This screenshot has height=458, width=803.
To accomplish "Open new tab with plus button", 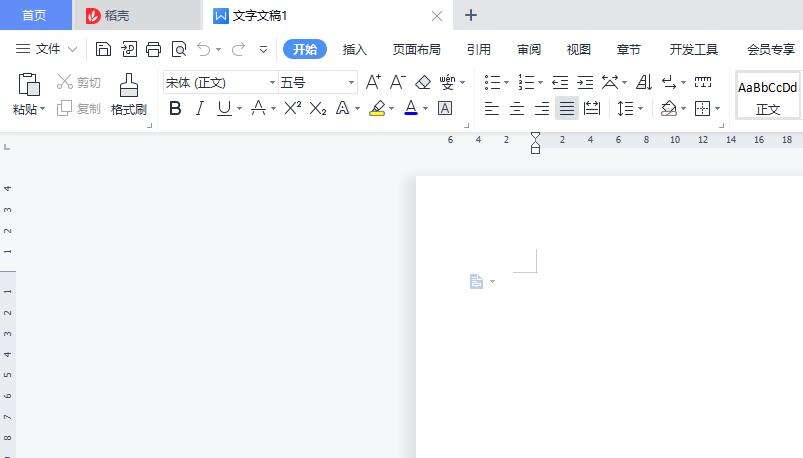I will pyautogui.click(x=471, y=15).
